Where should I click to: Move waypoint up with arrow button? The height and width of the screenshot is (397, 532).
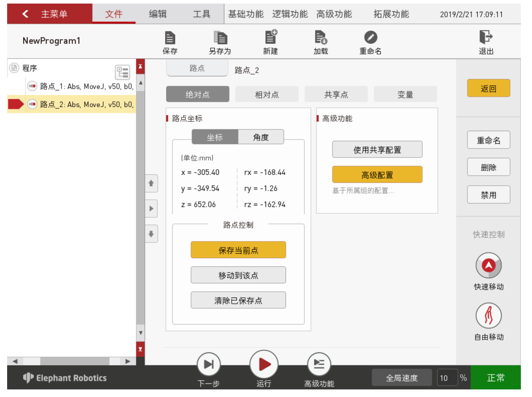(x=151, y=183)
